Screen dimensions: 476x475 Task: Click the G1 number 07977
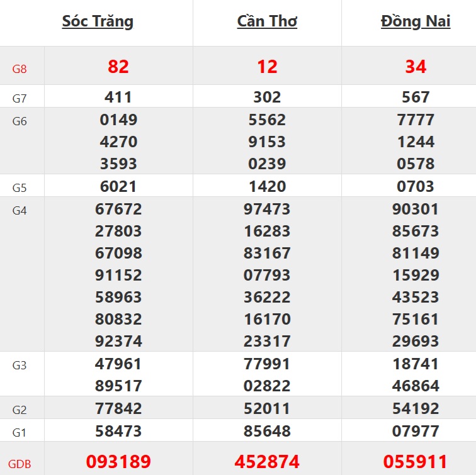tap(416, 432)
